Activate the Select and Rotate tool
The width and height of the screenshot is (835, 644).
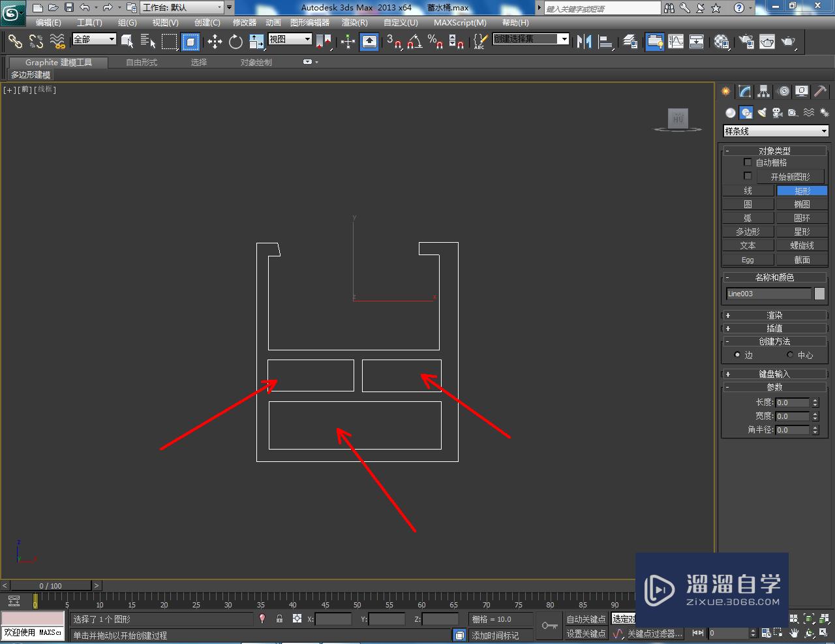click(235, 42)
